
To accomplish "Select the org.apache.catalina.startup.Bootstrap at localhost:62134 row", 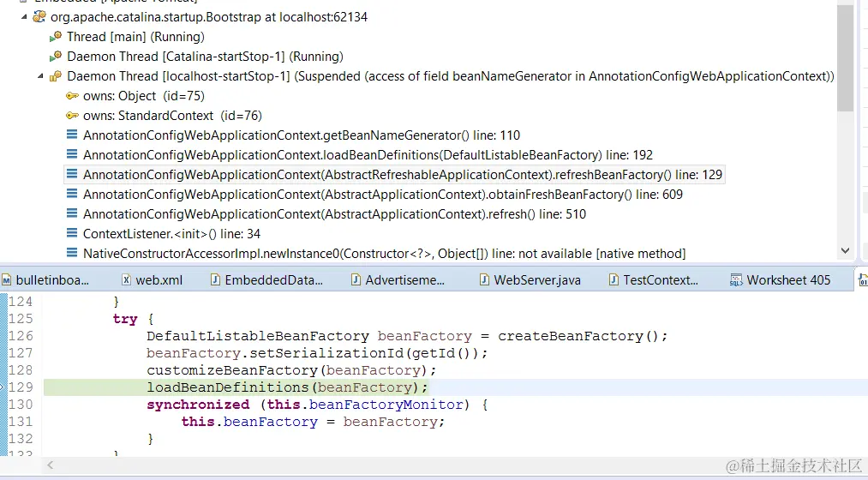I will 209,17.
